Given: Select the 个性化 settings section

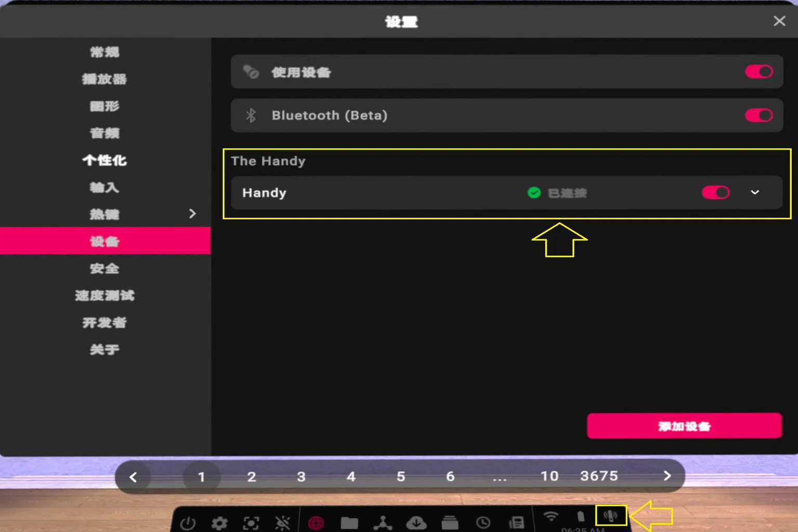Looking at the screenshot, I should (104, 160).
